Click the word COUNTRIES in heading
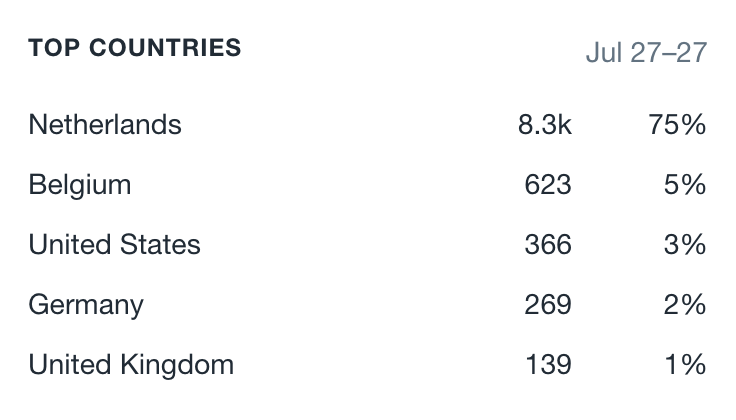The height and width of the screenshot is (420, 736). point(165,48)
